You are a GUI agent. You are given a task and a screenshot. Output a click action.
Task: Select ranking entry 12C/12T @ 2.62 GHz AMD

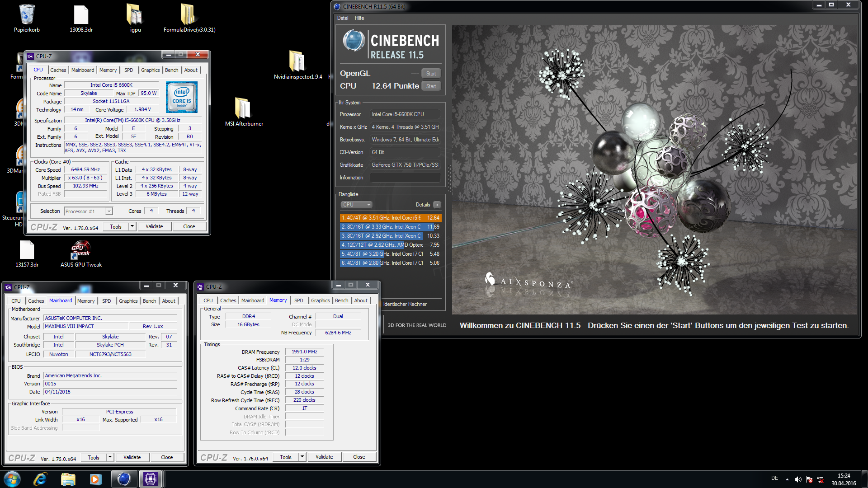[391, 245]
